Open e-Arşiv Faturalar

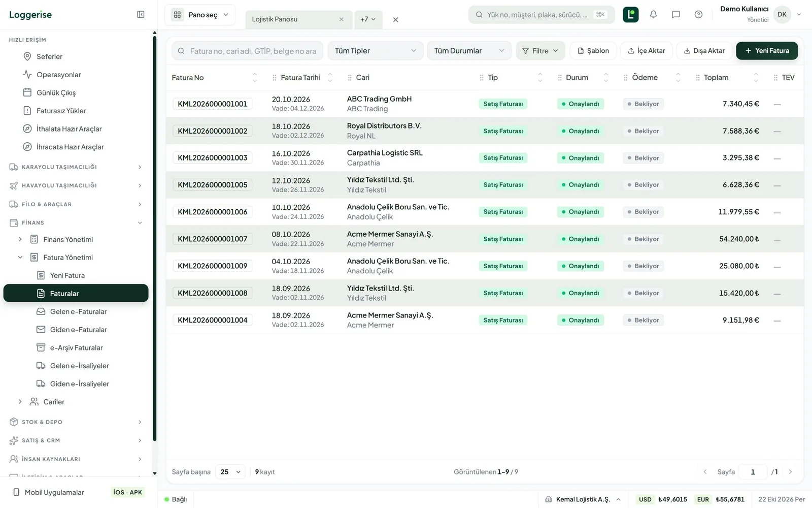click(x=76, y=347)
